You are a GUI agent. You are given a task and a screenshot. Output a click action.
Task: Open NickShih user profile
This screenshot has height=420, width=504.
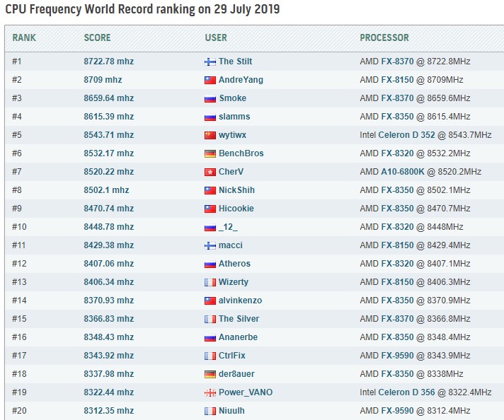pos(236,189)
